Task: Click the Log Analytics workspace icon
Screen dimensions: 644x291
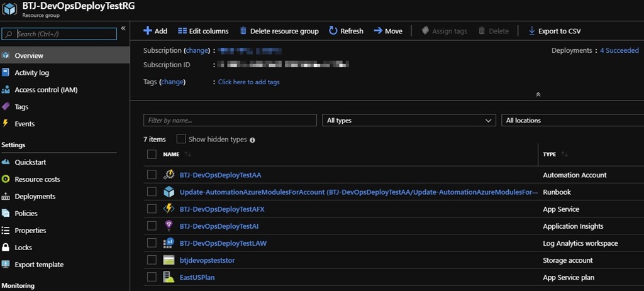Action: [169, 243]
